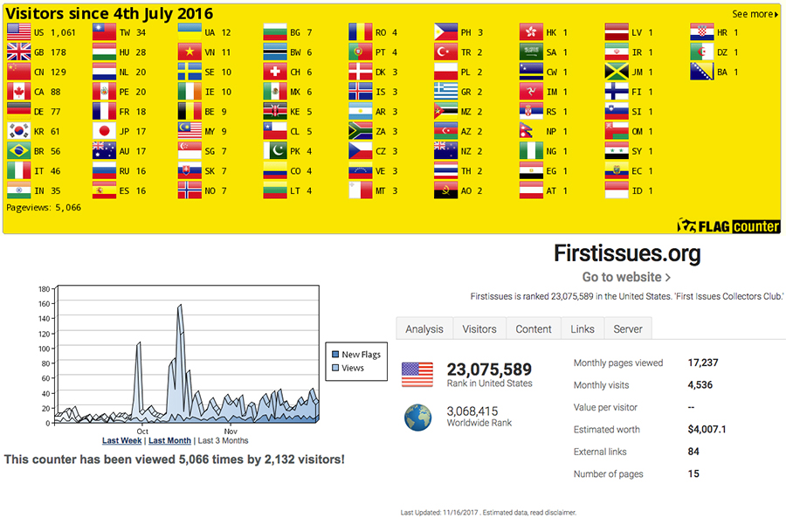Select the Content tab
Screen dimensions: 786x532
point(534,329)
